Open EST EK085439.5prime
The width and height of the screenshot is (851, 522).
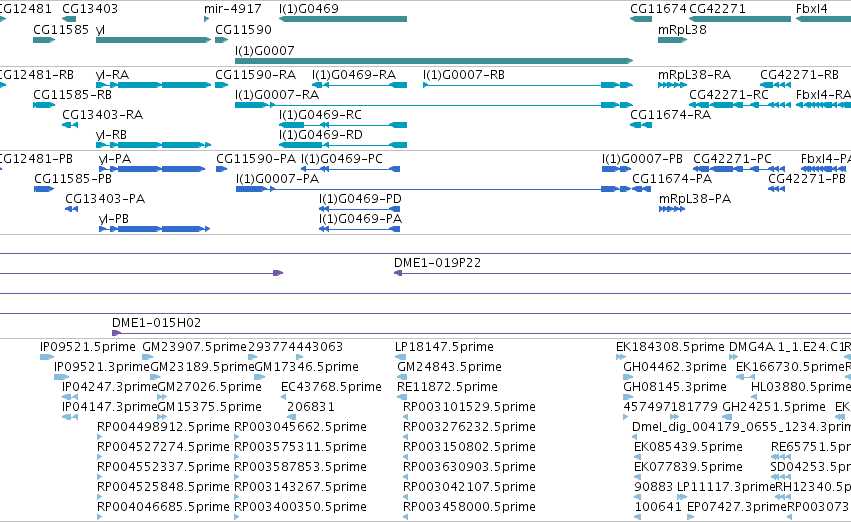click(688, 448)
